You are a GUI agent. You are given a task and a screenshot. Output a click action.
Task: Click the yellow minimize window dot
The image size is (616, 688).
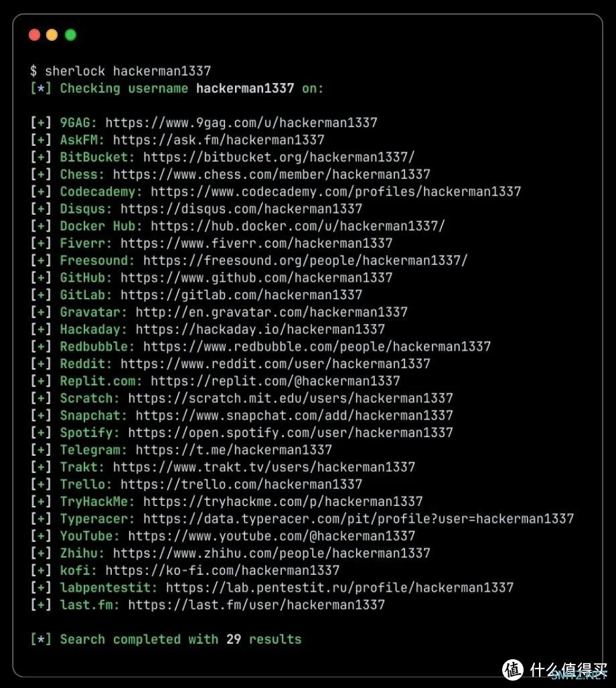point(52,35)
